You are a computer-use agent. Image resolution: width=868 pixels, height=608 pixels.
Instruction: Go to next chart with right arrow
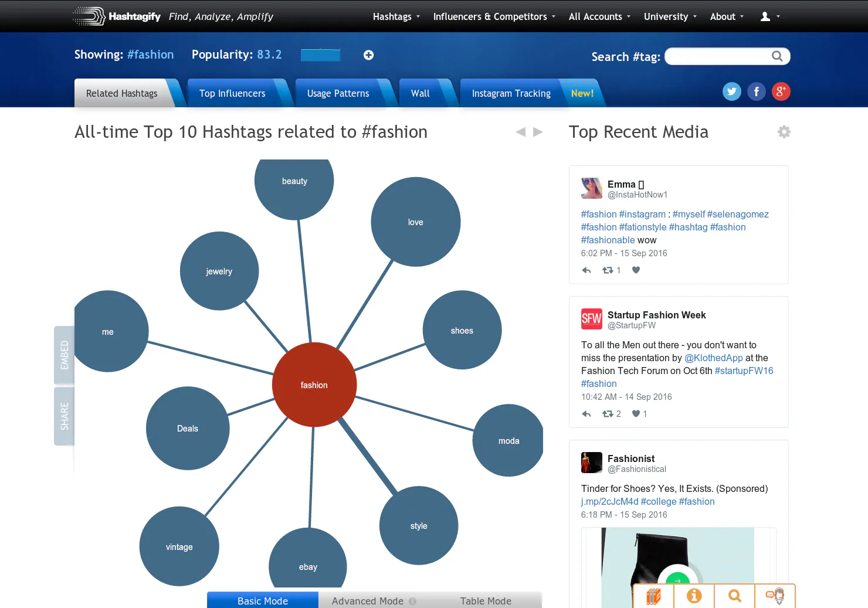point(538,132)
